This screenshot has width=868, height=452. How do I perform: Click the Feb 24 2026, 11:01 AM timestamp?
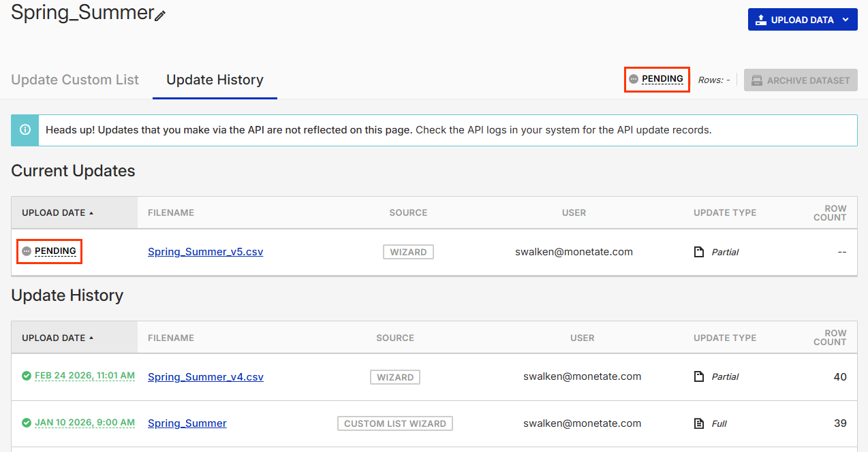click(x=84, y=376)
